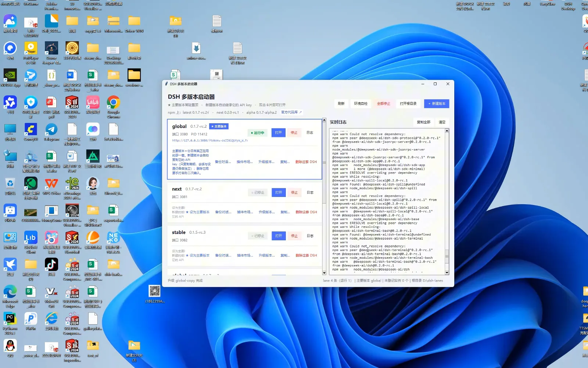Stop all lanes with 全部停止
The image size is (588, 368).
click(x=384, y=104)
